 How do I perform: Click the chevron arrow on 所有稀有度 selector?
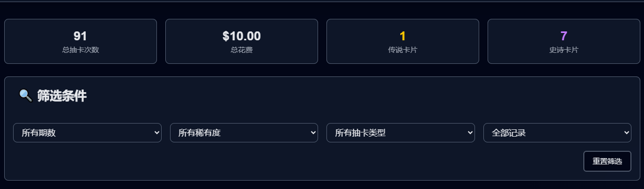(313, 133)
